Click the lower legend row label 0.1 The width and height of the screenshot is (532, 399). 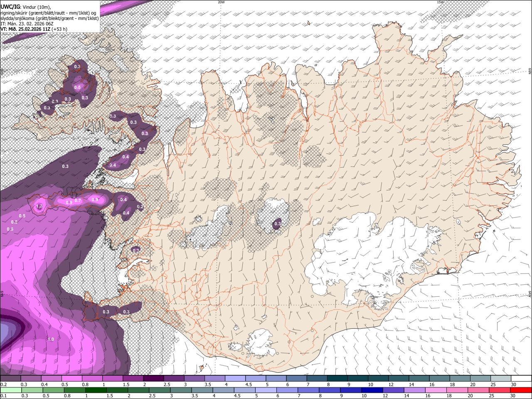click(x=3, y=396)
